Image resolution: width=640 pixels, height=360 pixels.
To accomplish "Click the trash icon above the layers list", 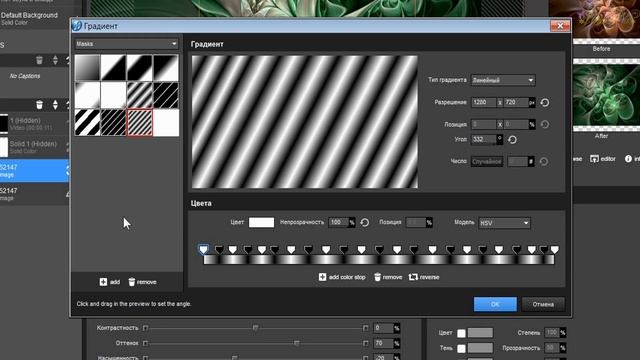I will click(x=39, y=105).
